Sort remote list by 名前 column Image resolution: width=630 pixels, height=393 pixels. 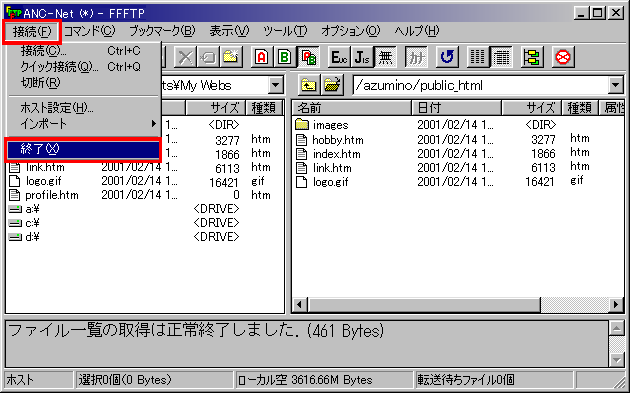[x=352, y=108]
